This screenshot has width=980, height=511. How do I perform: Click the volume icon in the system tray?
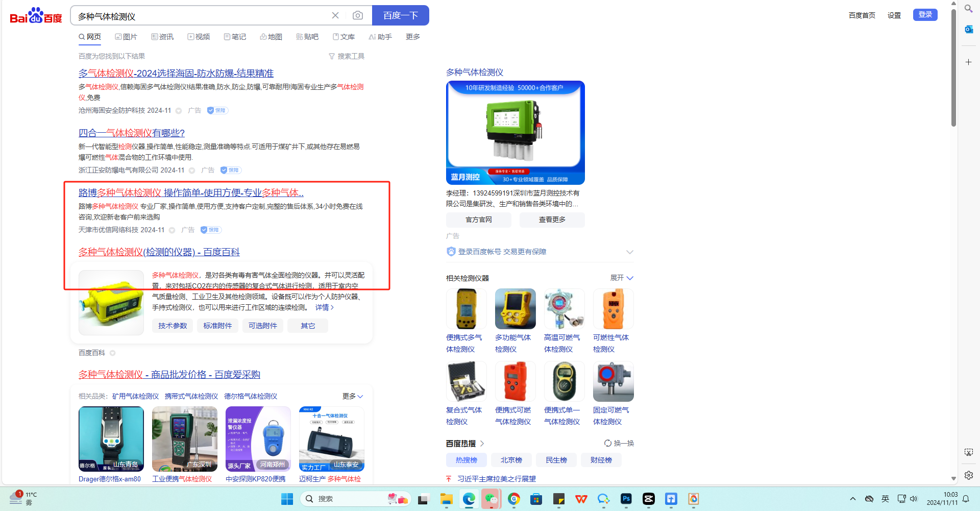click(x=914, y=499)
